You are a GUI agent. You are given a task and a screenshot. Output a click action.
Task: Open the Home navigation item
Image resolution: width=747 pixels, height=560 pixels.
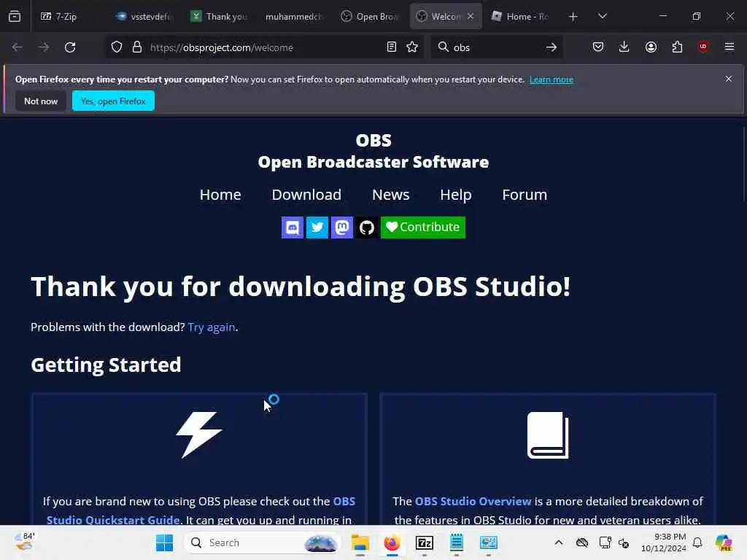[x=220, y=195]
